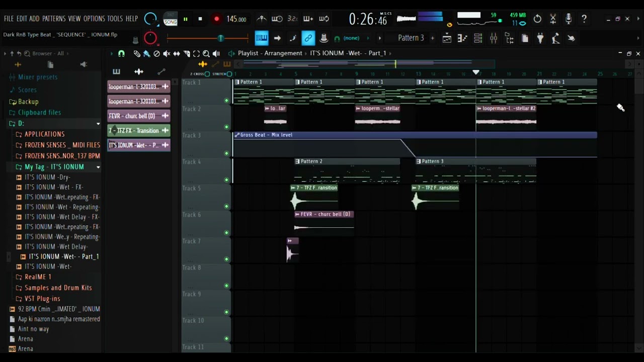Toggle the link to controller icon
This screenshot has width=644, height=362.
coord(308,38)
